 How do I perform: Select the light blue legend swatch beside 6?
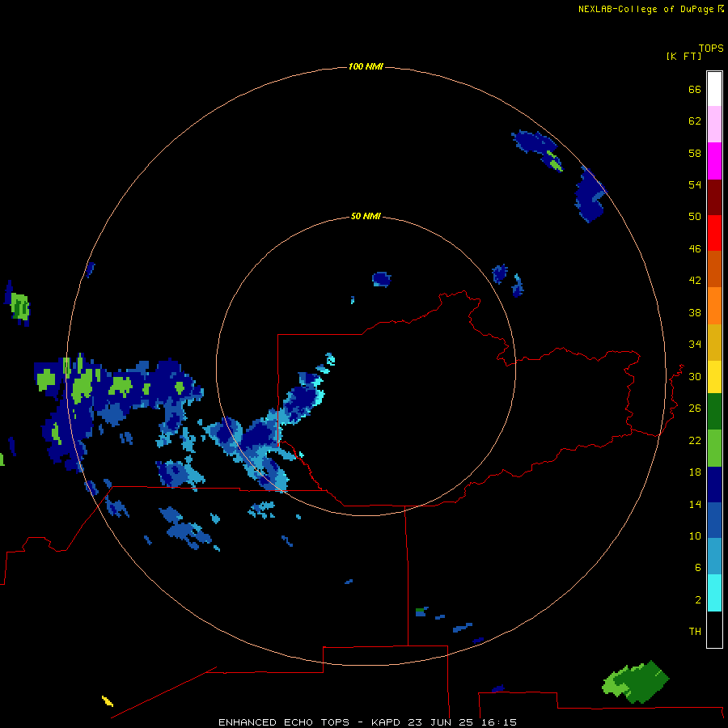click(x=714, y=557)
